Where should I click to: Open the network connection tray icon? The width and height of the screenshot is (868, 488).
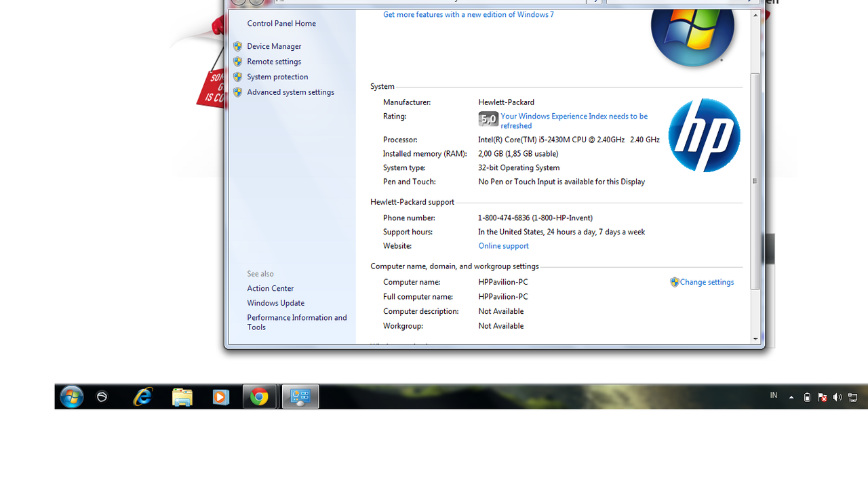pos(853,398)
